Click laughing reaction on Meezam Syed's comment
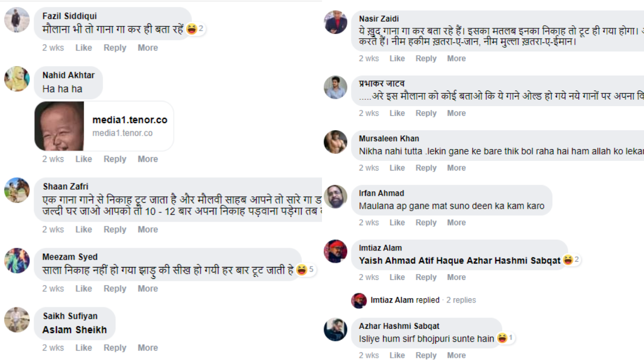Image resolution: width=644 pixels, height=362 pixels. [302, 270]
